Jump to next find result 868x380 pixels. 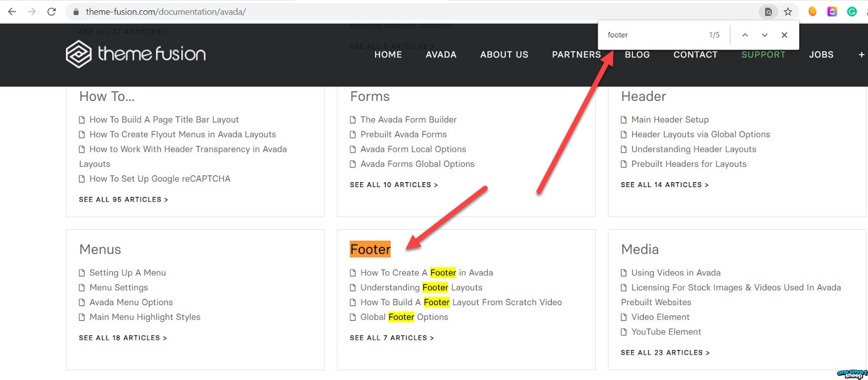(x=764, y=35)
